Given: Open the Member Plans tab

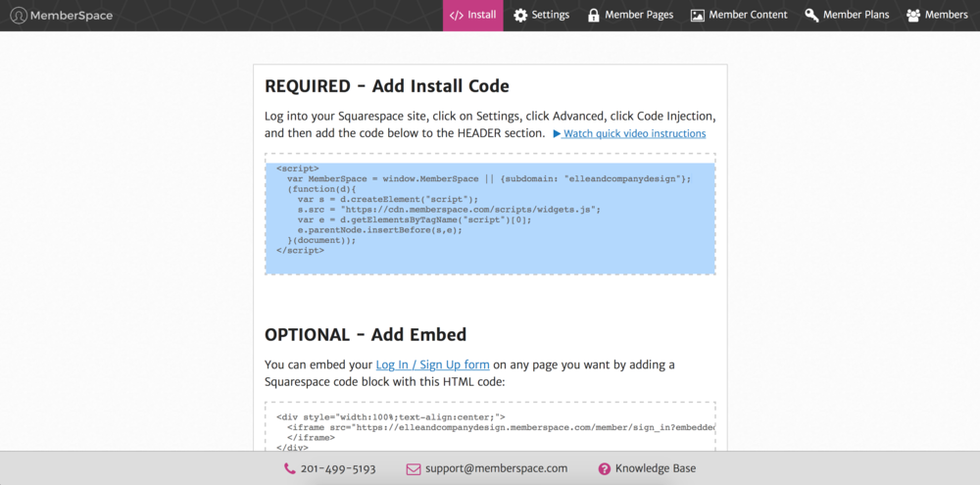Looking at the screenshot, I should click(x=847, y=15).
